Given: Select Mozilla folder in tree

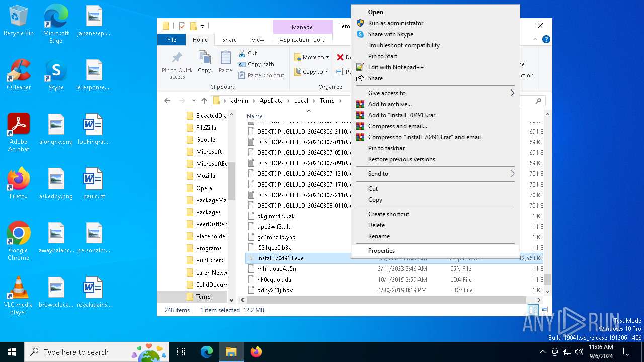Looking at the screenshot, I should (205, 175).
